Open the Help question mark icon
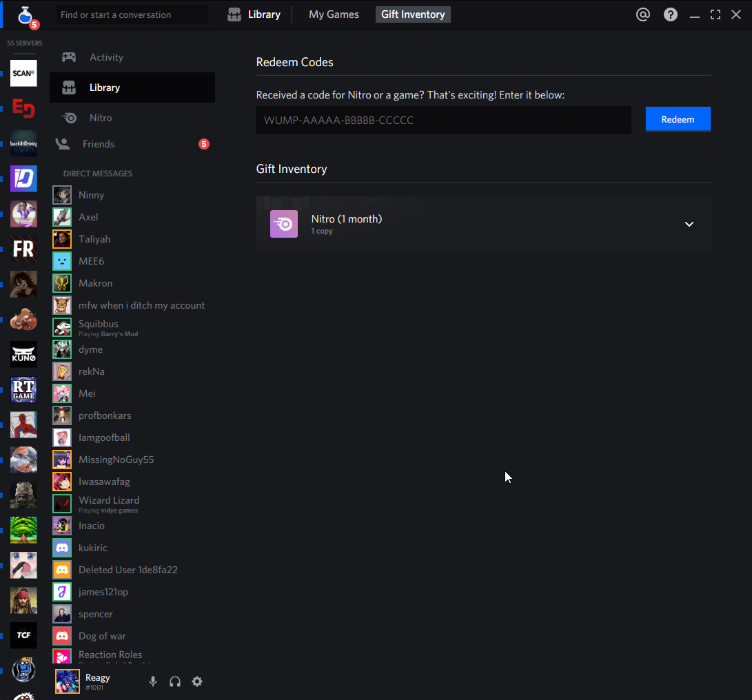 point(671,14)
